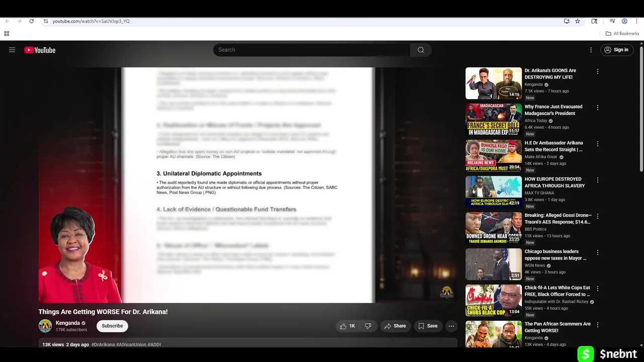Screen dimensions: 644x362
Task: Open 'Chicago business leaders oppose new taxes' title
Action: 555,254
